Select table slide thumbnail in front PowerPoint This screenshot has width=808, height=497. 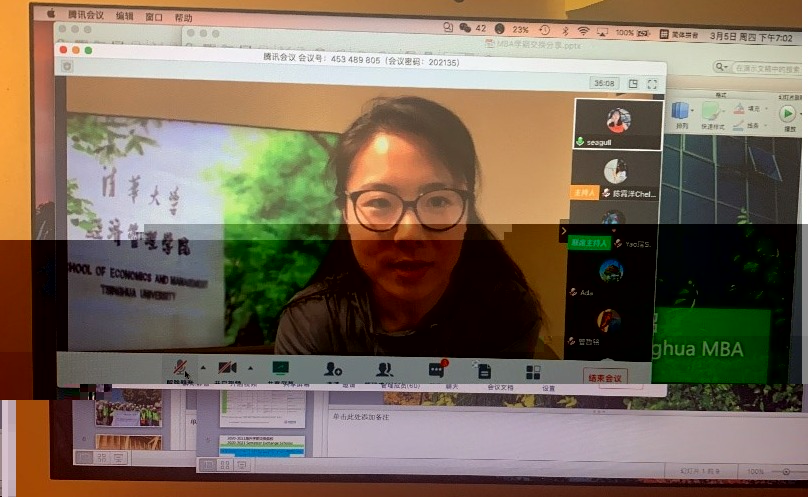point(263,409)
